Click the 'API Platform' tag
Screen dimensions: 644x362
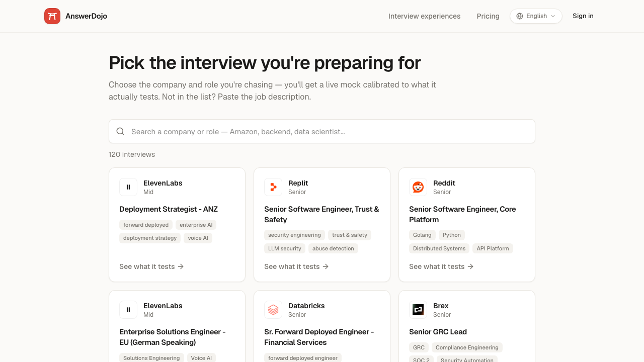[493, 248]
